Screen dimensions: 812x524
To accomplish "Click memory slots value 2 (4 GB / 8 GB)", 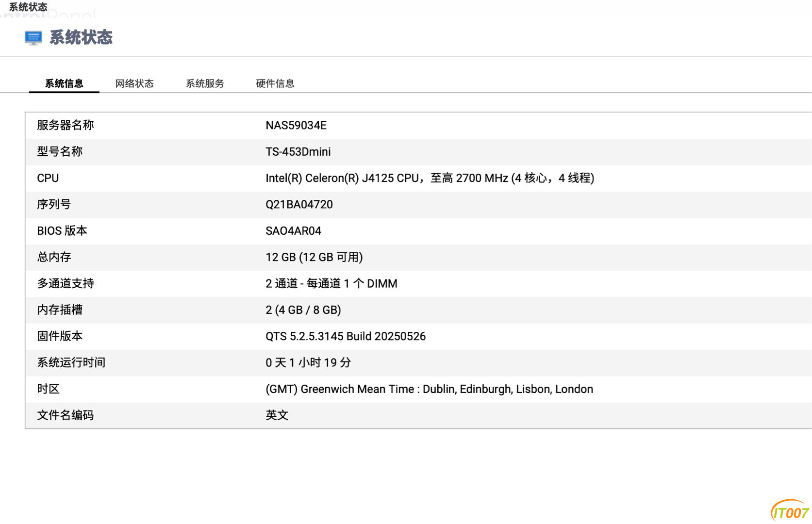I will pos(303,310).
